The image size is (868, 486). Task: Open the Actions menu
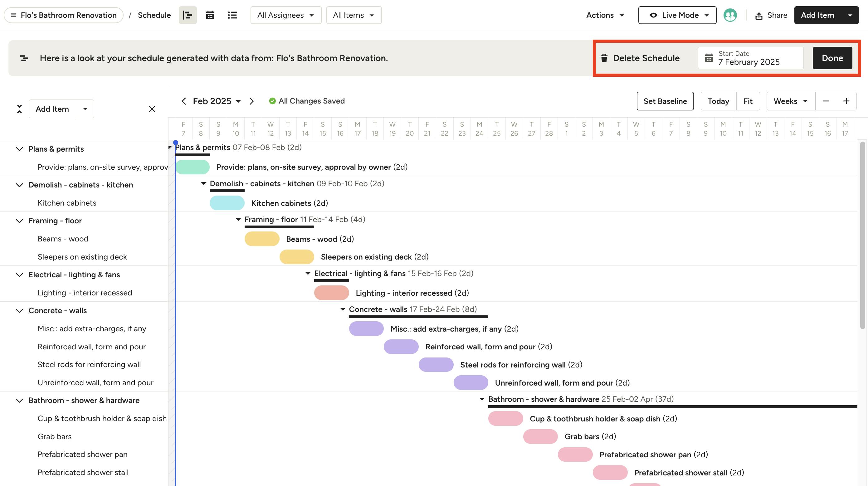point(604,15)
